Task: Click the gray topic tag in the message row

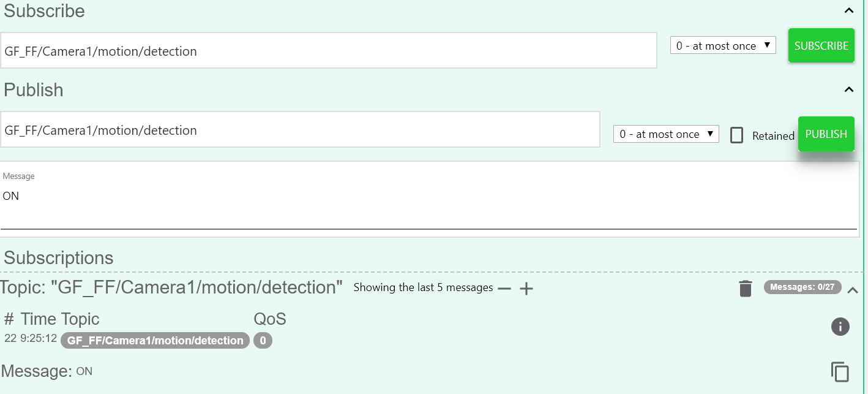Action: pyautogui.click(x=155, y=341)
